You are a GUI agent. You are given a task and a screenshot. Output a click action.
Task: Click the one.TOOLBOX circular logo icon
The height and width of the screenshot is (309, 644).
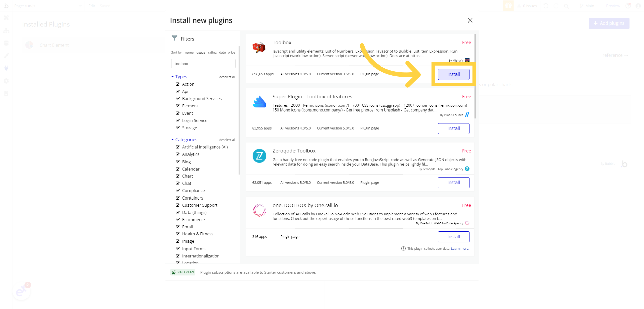point(259,210)
